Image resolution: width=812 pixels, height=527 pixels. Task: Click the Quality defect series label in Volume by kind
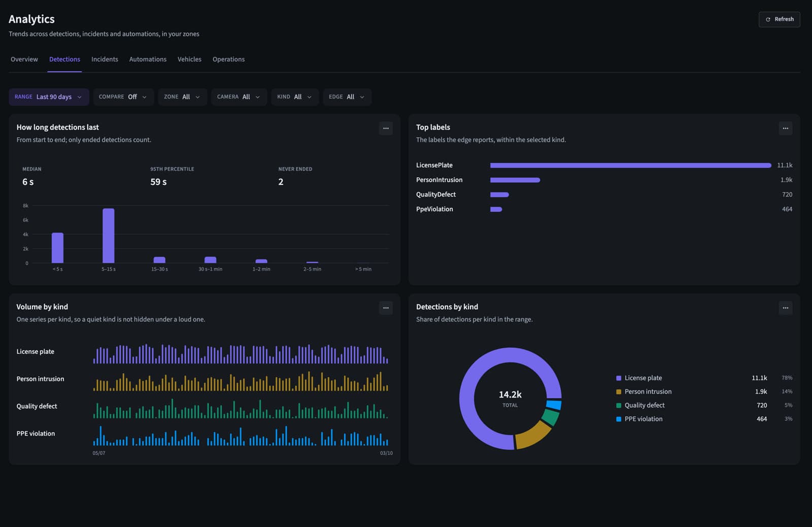[37, 406]
